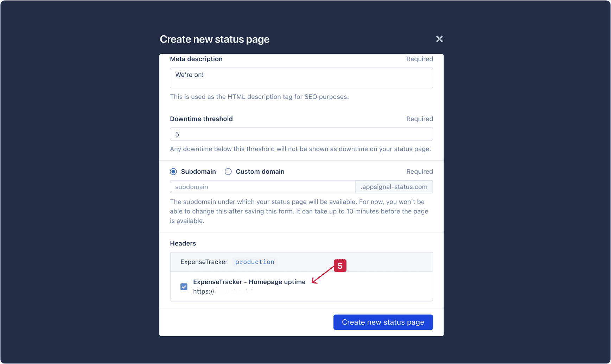Image resolution: width=611 pixels, height=364 pixels.
Task: Close the Create new status page dialog
Action: [x=439, y=39]
